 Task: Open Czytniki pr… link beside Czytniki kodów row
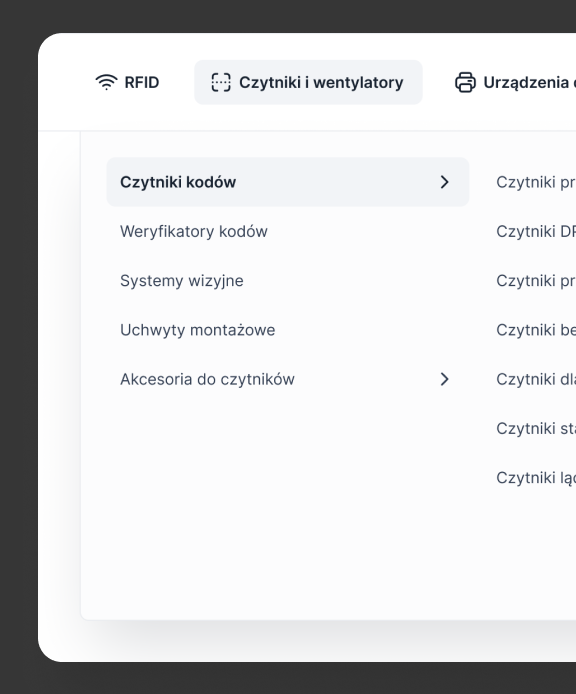[x=536, y=182]
